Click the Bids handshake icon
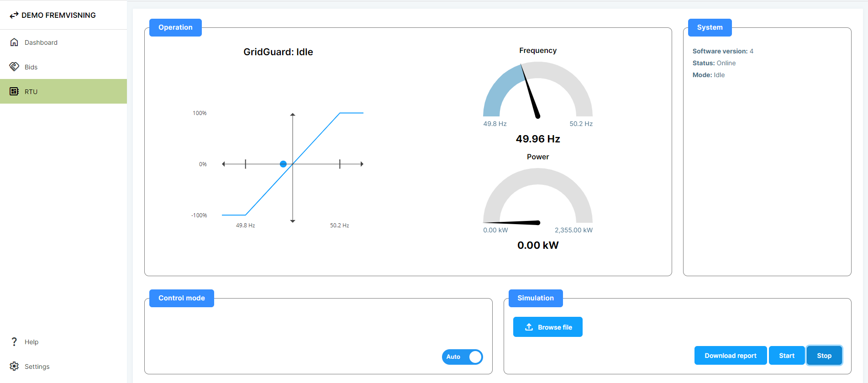This screenshot has height=383, width=868. (x=14, y=67)
